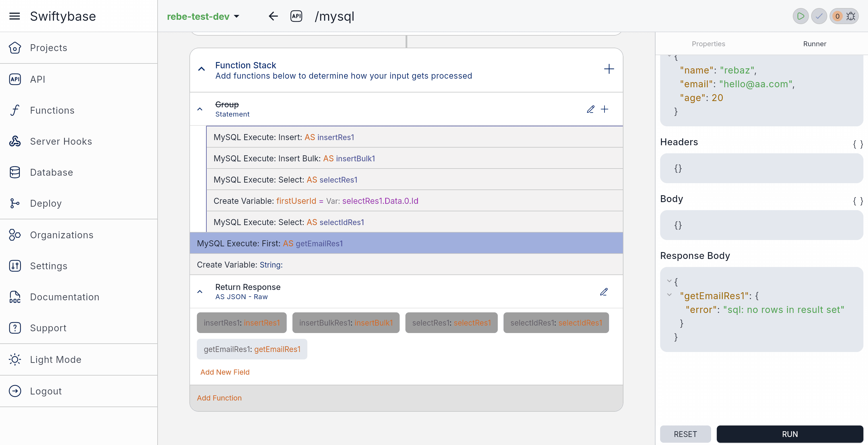
Task: Click the Projects home icon
Action: [15, 48]
